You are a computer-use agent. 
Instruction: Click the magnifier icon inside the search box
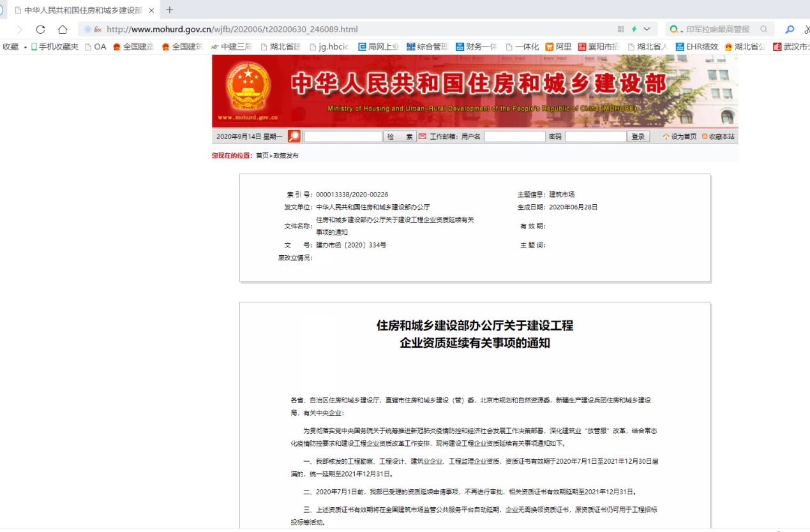point(764,29)
